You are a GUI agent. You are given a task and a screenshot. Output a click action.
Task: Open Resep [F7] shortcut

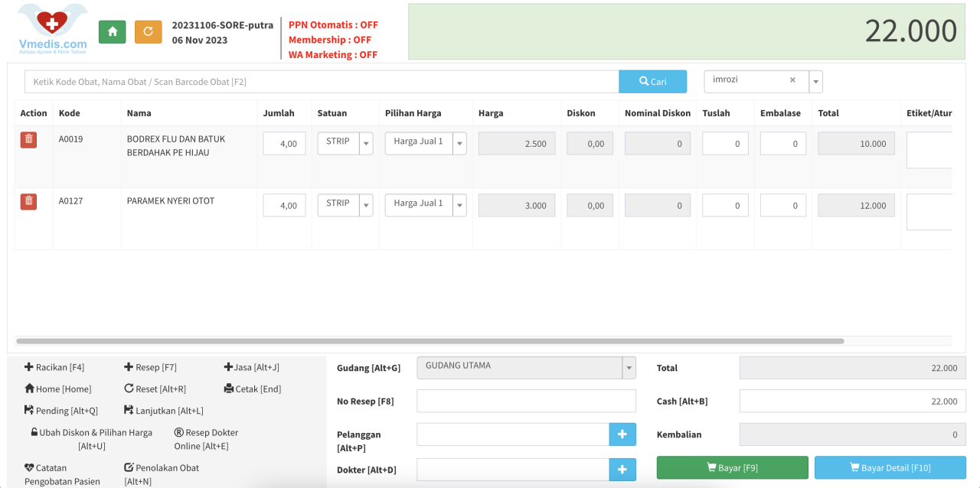pos(150,367)
